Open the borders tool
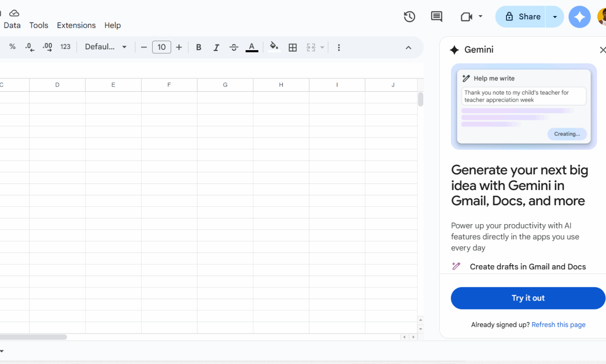The image size is (606, 364). [x=293, y=47]
